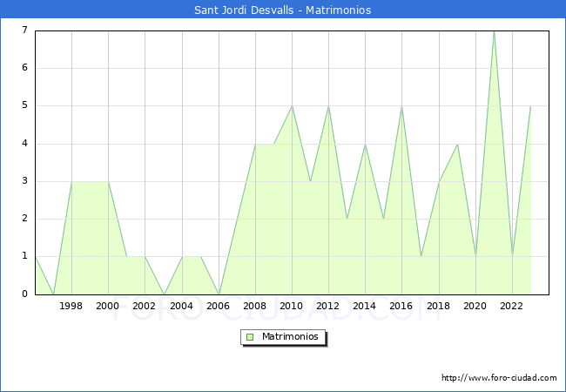Click the x-axis label 2014
The height and width of the screenshot is (392, 566).
pos(364,306)
